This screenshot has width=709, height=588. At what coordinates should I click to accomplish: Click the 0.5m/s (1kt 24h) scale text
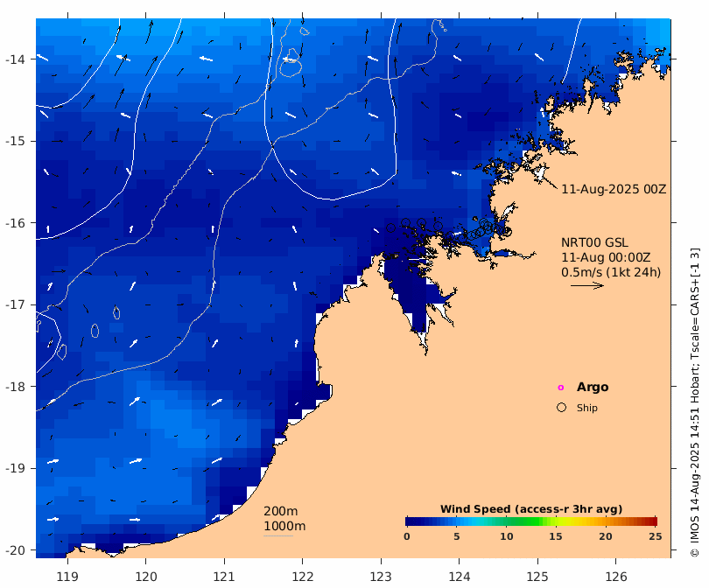click(x=611, y=272)
